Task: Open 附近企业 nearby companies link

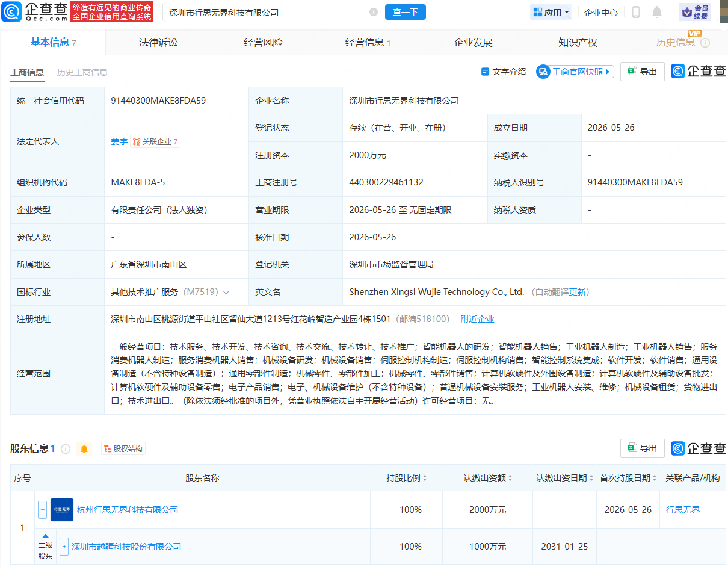Action: [x=477, y=319]
